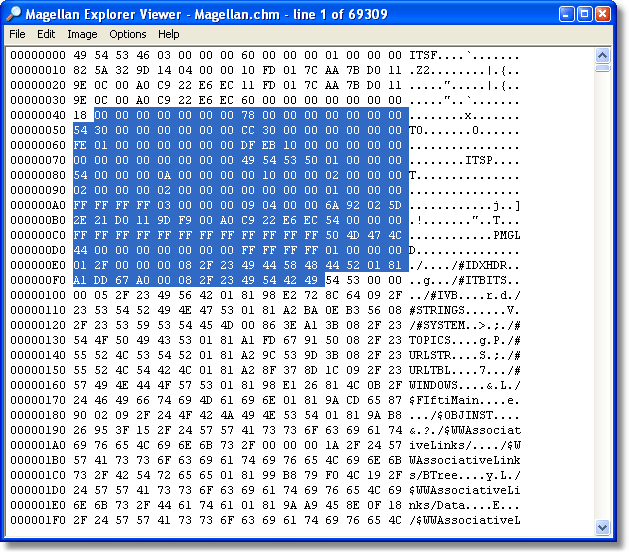Click hex byte 18 in row 00000040
The width and height of the screenshot is (629, 554).
tap(80, 115)
